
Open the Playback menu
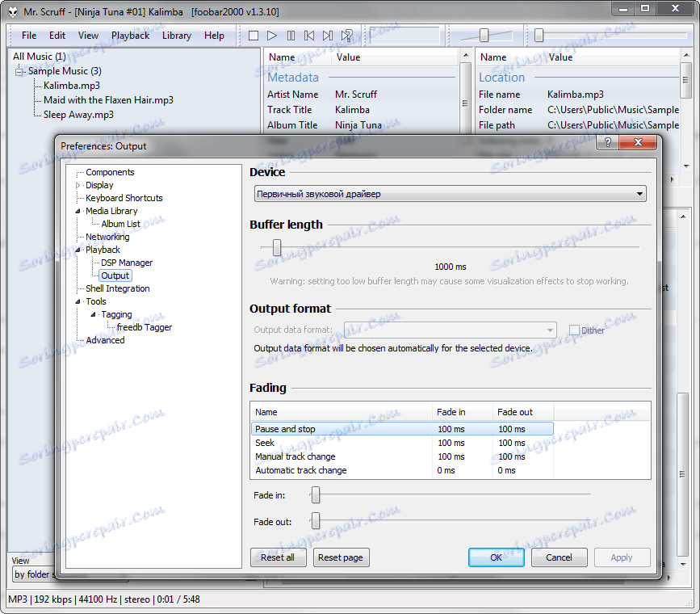click(x=130, y=36)
